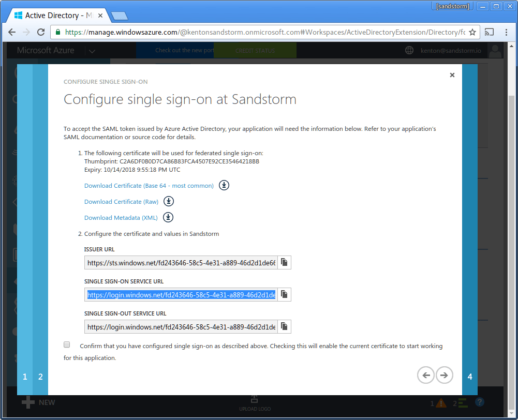518x420 pixels.
Task: Click the list icon next to count 2
Action: tap(463, 403)
